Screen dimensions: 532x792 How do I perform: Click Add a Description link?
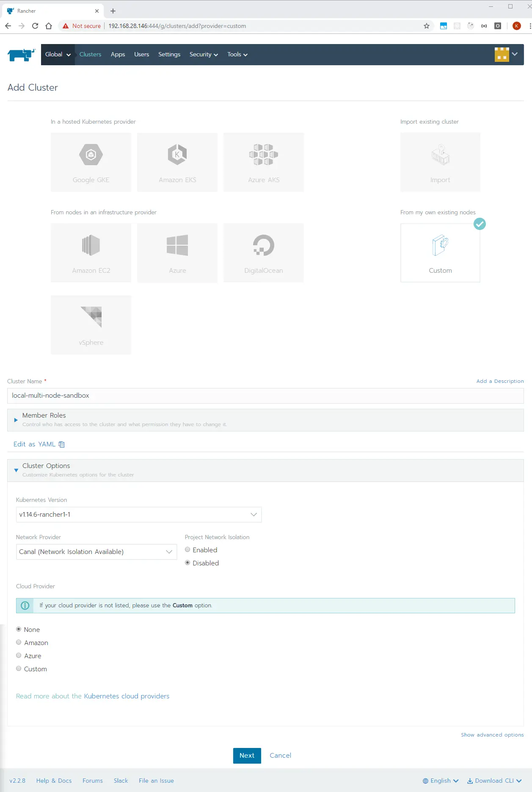[500, 381]
